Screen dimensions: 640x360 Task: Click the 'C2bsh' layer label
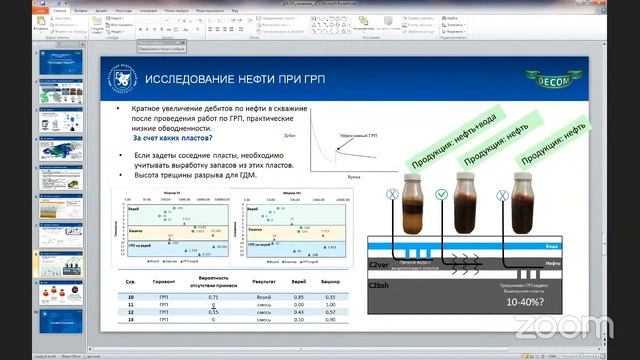point(379,285)
